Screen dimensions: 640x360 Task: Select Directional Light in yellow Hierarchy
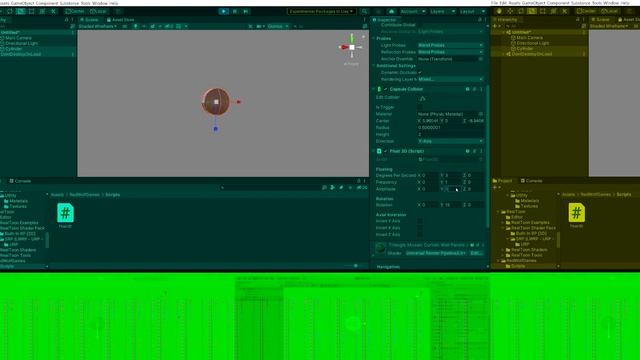coord(532,43)
